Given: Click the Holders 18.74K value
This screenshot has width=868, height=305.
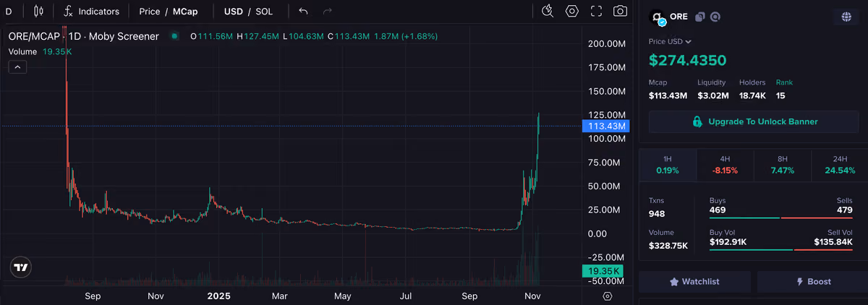Looking at the screenshot, I should click(752, 95).
